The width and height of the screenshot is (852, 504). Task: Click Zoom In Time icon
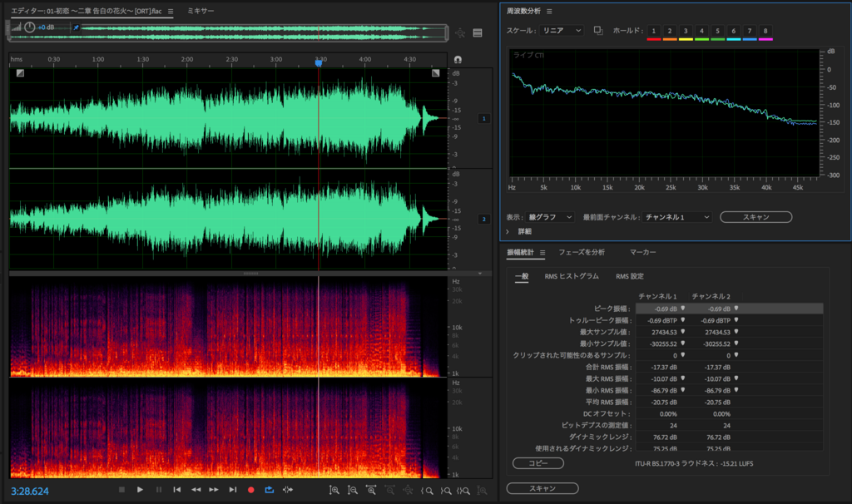[x=371, y=491]
